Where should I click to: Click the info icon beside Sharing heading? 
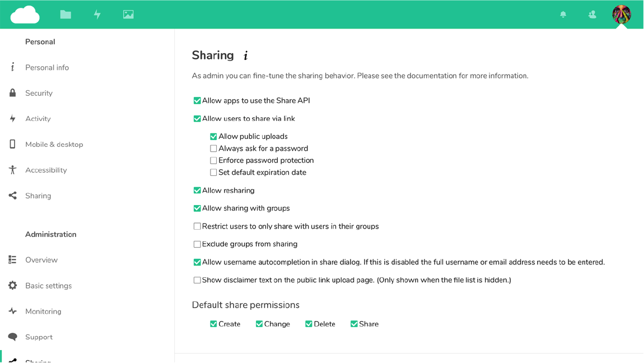(x=245, y=55)
